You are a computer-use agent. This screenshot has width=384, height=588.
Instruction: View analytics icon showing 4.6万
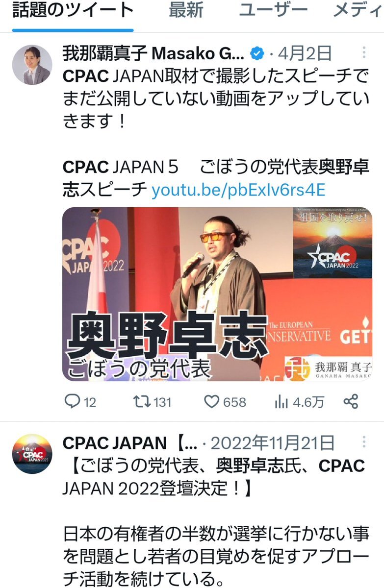[281, 402]
